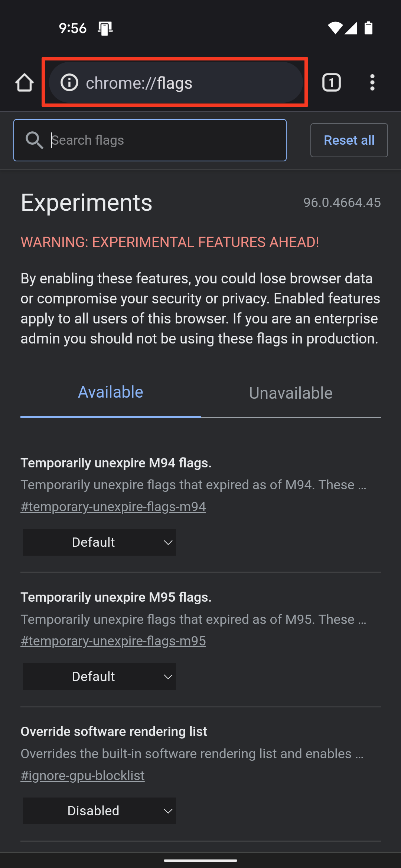The height and width of the screenshot is (868, 401).
Task: Tap the Chrome home icon
Action: (x=25, y=82)
